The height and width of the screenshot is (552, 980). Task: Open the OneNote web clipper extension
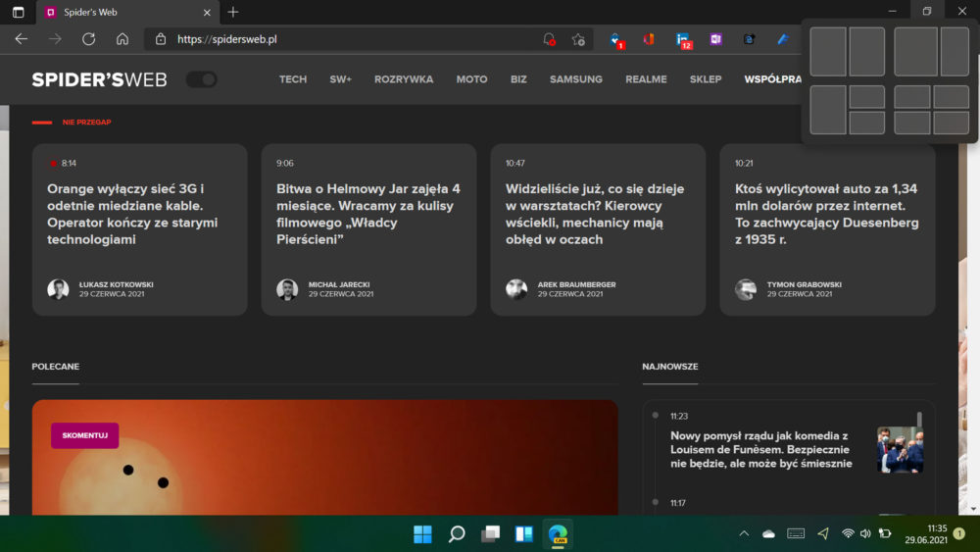[x=715, y=39]
